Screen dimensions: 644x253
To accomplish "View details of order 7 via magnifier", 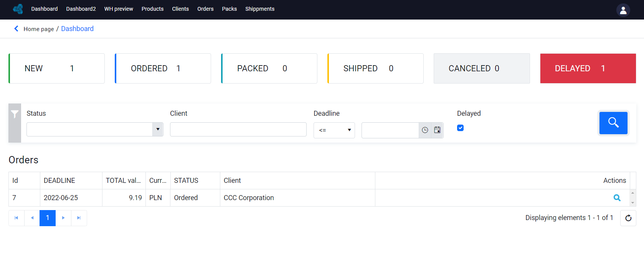I will pos(617,198).
